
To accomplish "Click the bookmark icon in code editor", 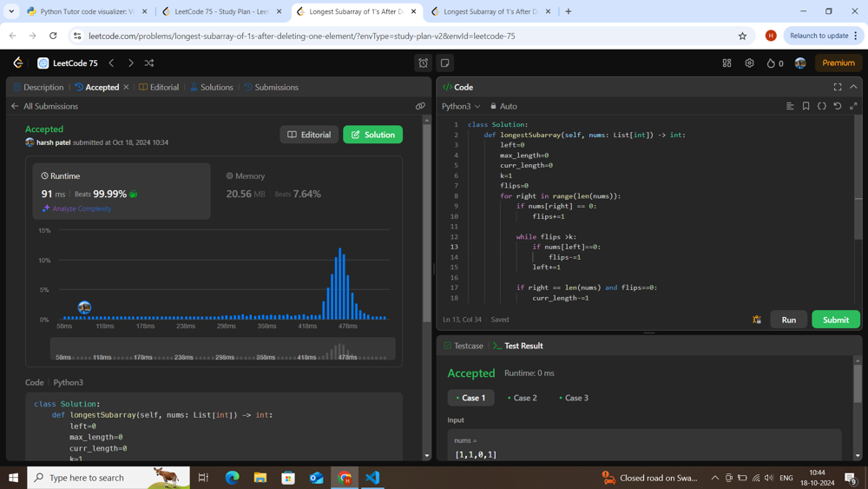I will coord(806,106).
